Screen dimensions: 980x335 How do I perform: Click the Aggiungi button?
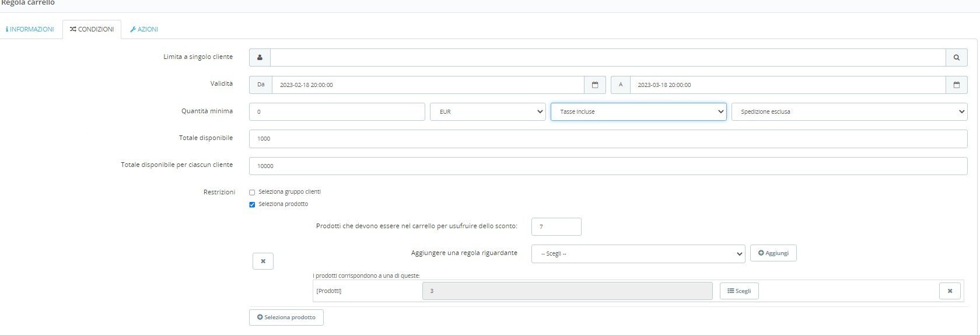(773, 253)
